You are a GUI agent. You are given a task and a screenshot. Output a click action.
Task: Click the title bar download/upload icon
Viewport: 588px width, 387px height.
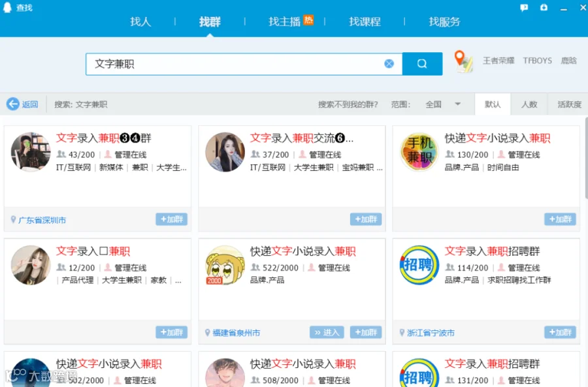pos(544,7)
